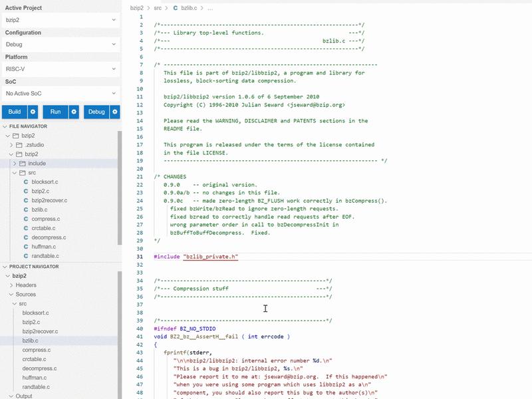Open Debug settings gear icon
532x399 pixels.
click(114, 112)
